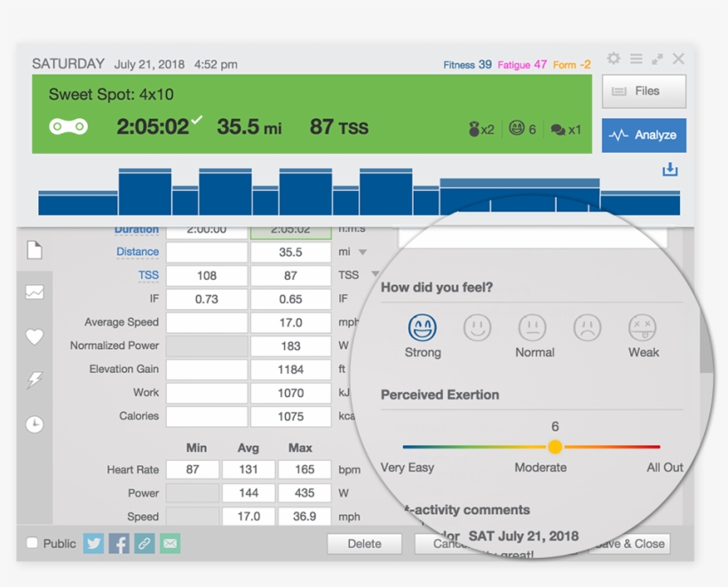The image size is (728, 587).
Task: Click the Analyze button
Action: point(644,135)
